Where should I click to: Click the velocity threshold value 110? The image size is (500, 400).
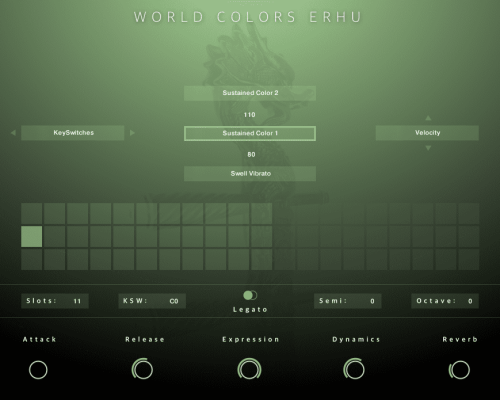(x=250, y=115)
